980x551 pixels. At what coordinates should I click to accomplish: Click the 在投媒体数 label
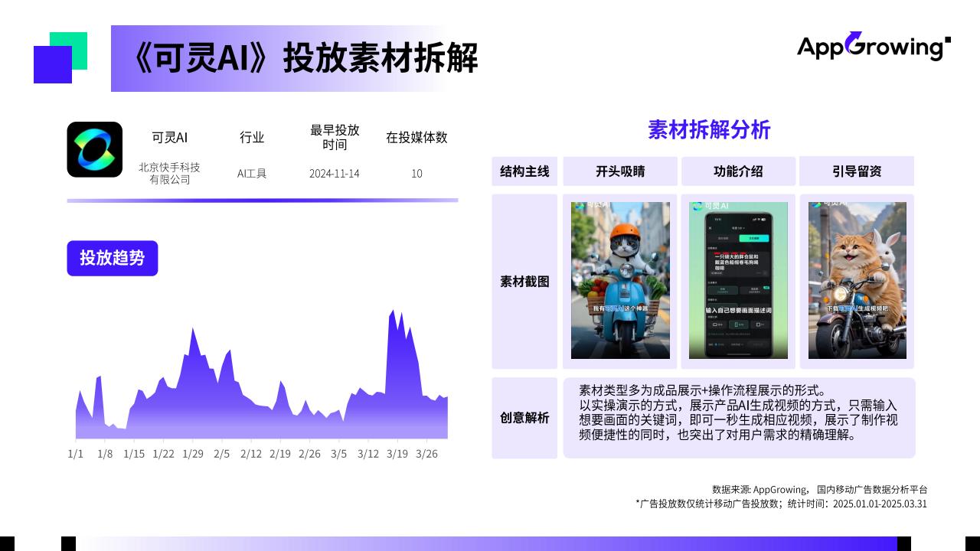coord(416,138)
